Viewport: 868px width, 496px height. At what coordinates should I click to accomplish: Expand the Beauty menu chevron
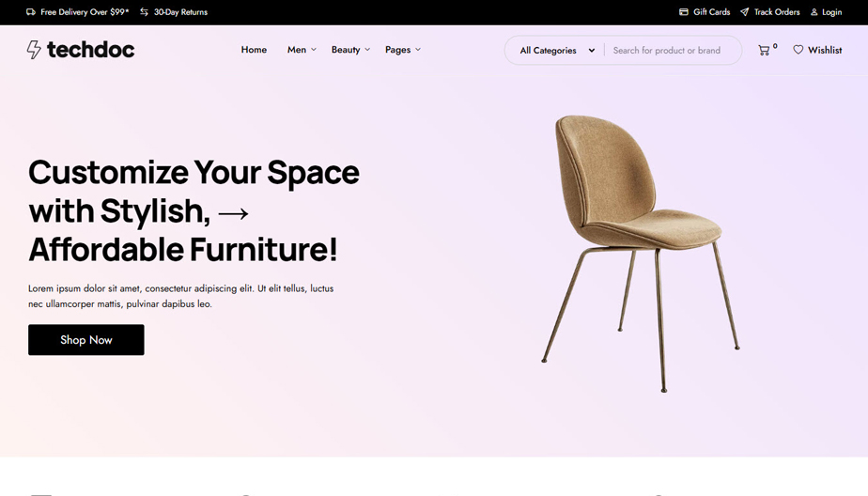tap(367, 49)
